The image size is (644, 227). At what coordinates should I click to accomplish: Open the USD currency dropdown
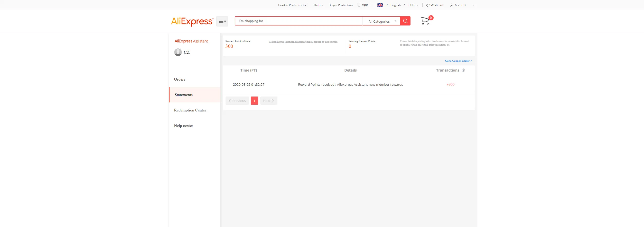(x=413, y=5)
